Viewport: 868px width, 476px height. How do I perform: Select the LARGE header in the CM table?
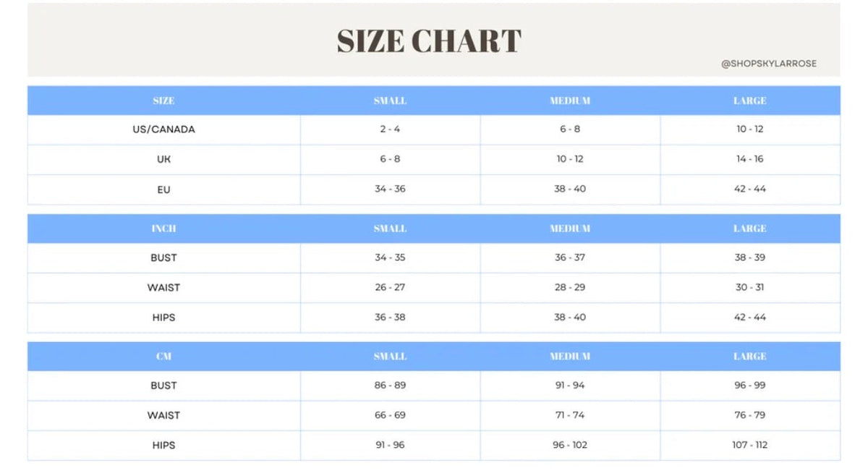(749, 357)
